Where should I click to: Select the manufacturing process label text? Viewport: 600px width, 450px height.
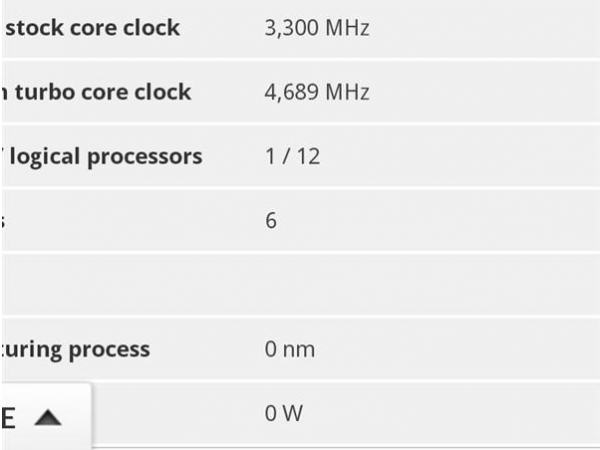pos(76,350)
